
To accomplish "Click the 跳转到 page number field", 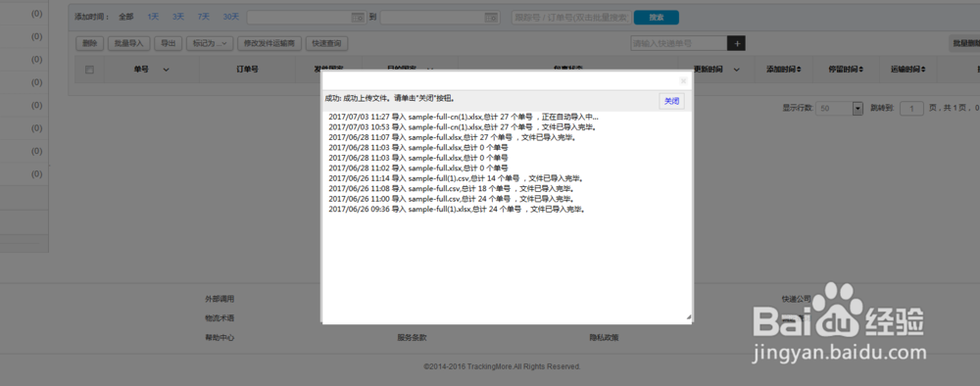I will click(911, 108).
